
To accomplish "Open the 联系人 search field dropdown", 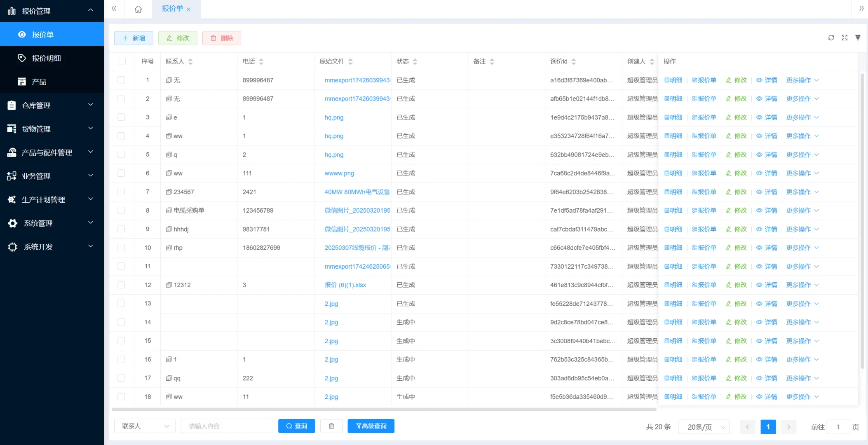I will (145, 426).
